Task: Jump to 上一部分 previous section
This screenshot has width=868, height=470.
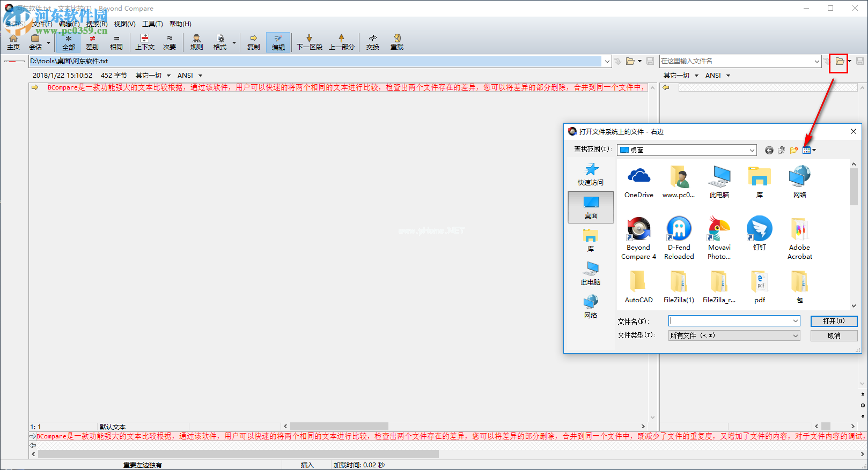Action: 342,42
